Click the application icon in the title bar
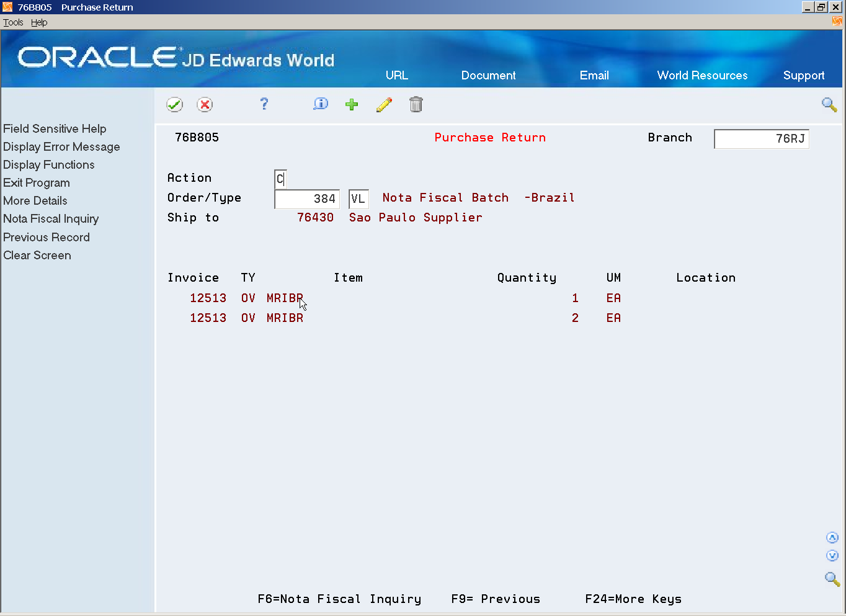Viewport: 846px width, 616px height. 7,7
